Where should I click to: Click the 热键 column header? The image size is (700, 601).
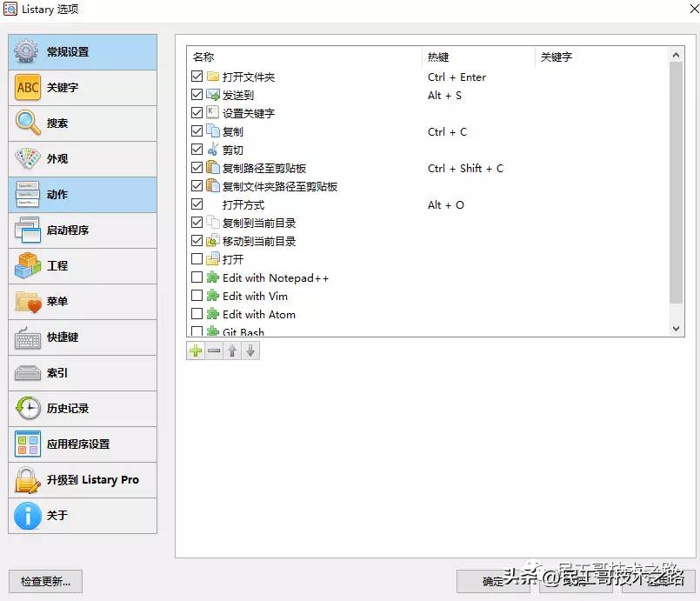pos(478,57)
